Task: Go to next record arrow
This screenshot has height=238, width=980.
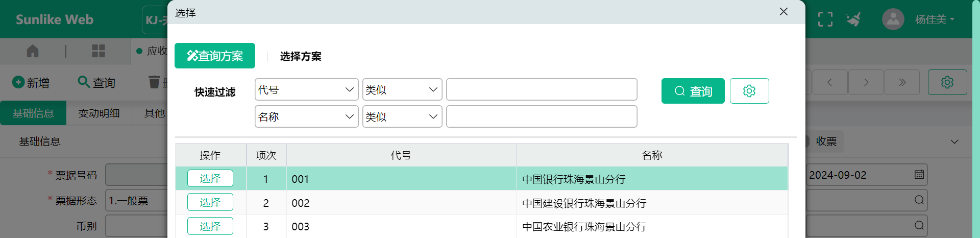Action: tap(866, 82)
